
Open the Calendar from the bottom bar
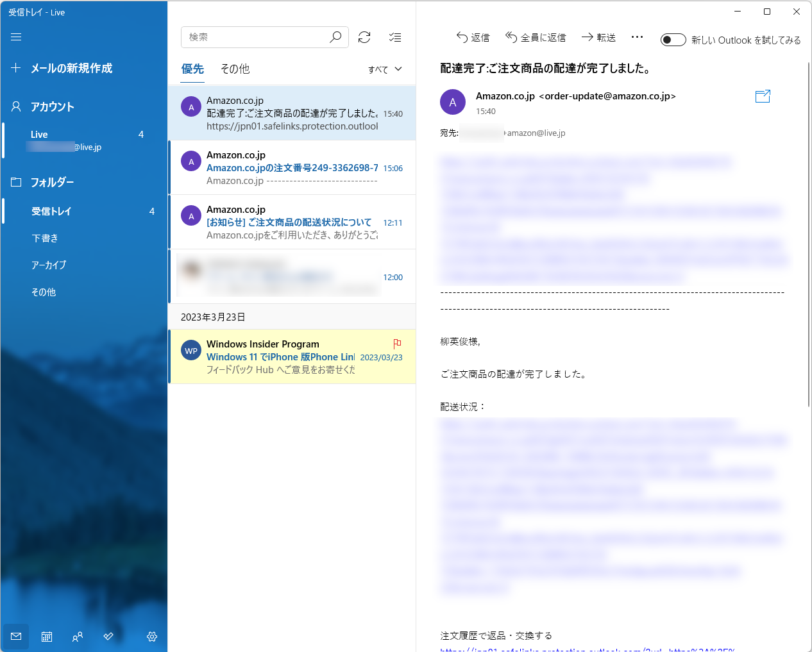46,636
